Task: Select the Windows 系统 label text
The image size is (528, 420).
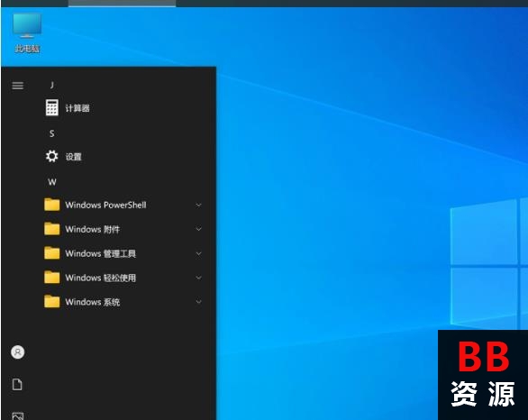Action: click(92, 302)
